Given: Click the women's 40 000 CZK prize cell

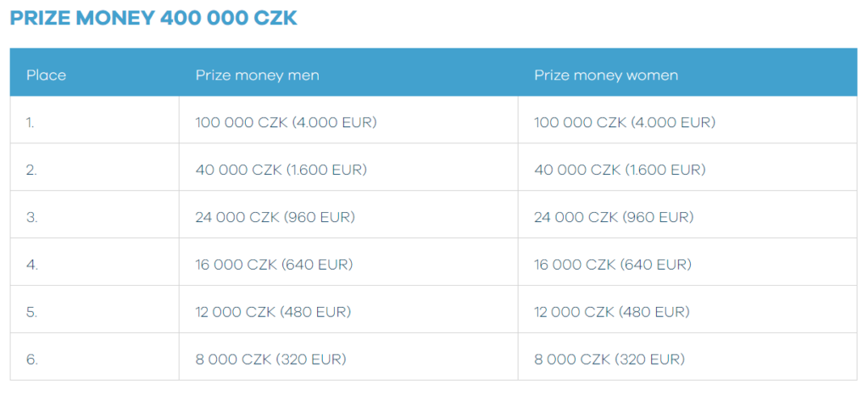Looking at the screenshot, I should [x=620, y=170].
